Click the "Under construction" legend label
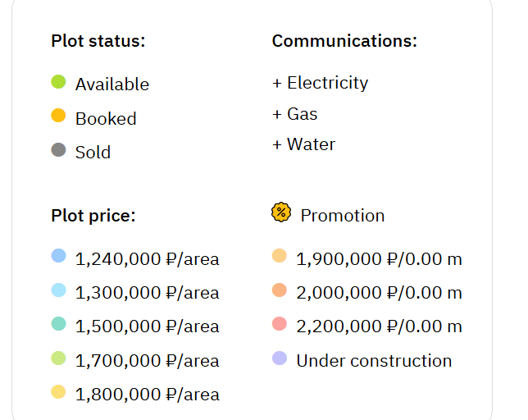This screenshot has width=528, height=420. (x=374, y=361)
